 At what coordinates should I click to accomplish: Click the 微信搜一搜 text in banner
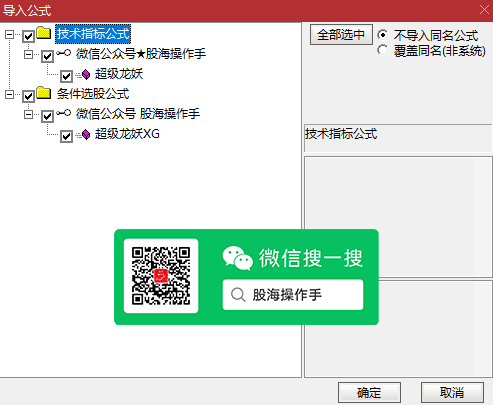click(x=311, y=258)
